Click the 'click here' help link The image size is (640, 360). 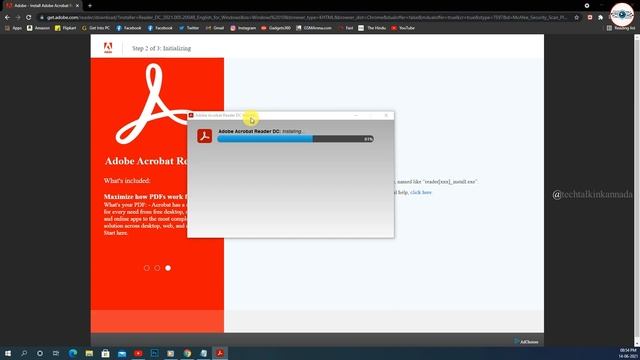421,192
